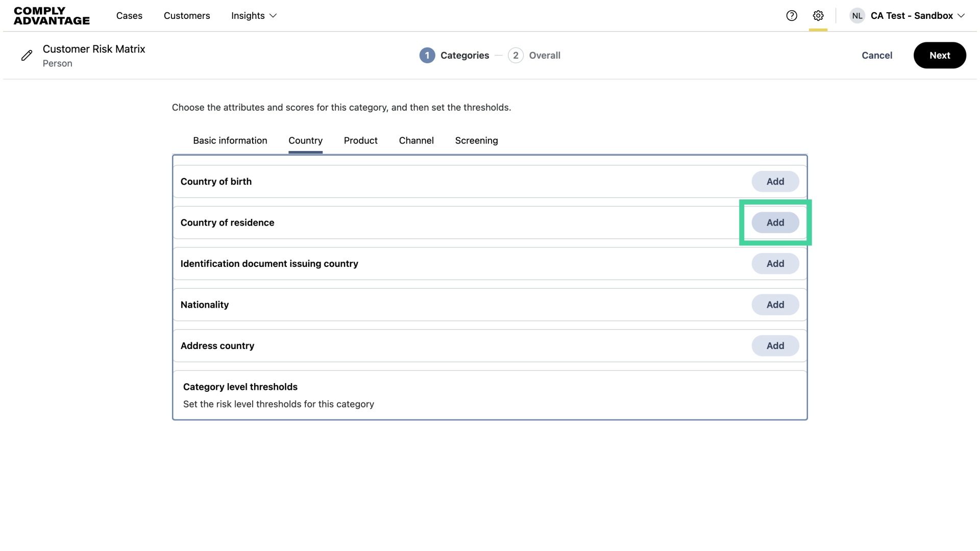Add the Country of residence attribute
The height and width of the screenshot is (551, 980).
pos(775,222)
